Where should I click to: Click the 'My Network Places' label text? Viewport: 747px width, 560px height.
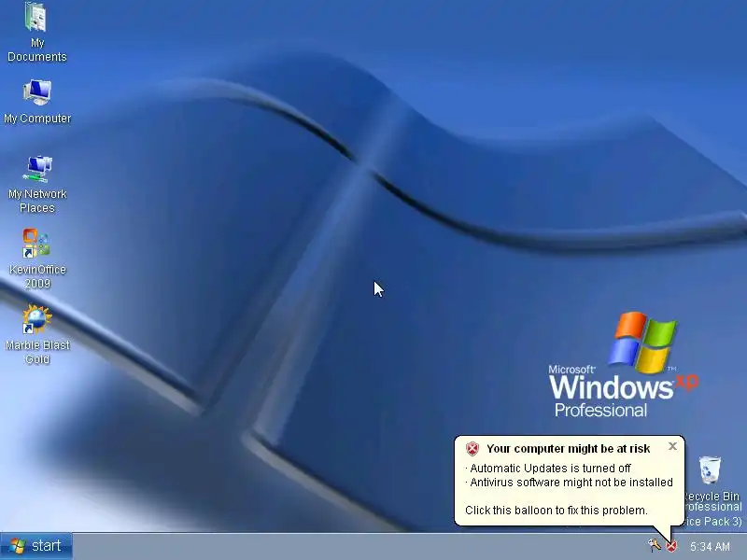click(37, 201)
